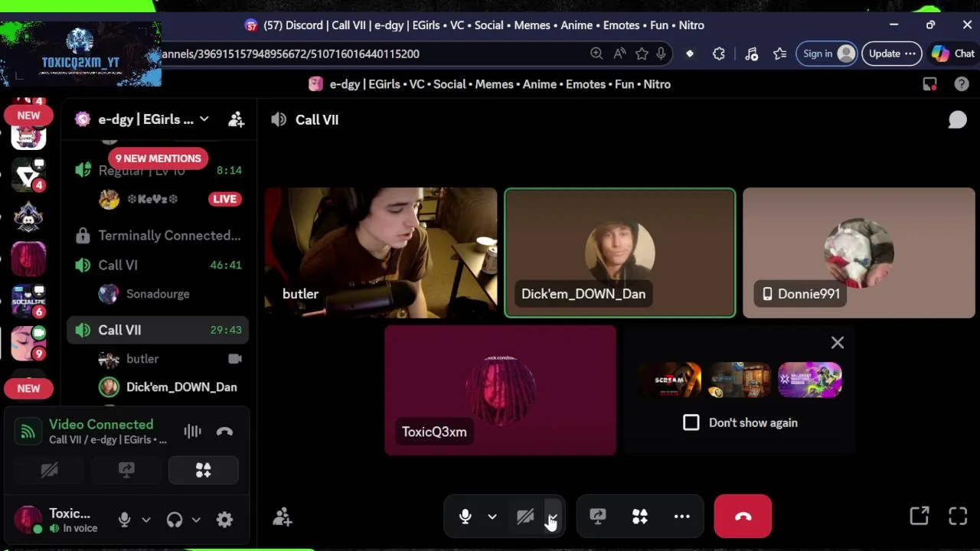This screenshot has width=980, height=551.
Task: Sign in to the browser
Action: tap(827, 54)
